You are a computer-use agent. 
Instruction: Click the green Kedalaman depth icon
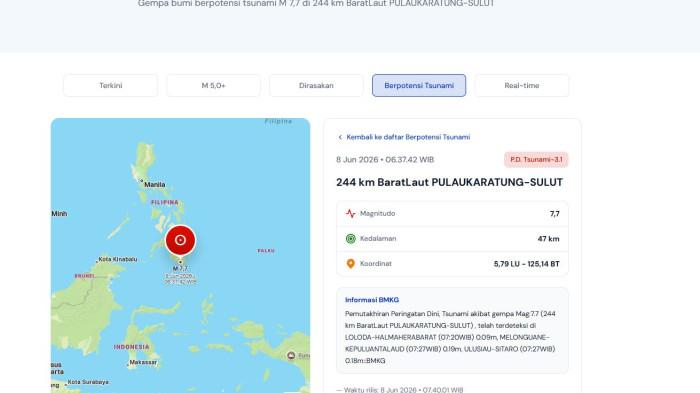pyautogui.click(x=350, y=239)
